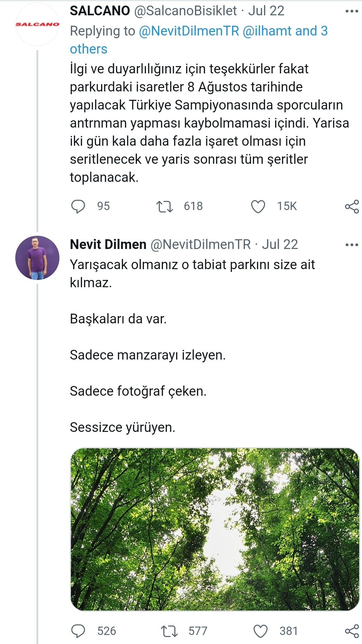Share the SALCANO tweet
Screen dimensions: 362x644
(x=352, y=207)
